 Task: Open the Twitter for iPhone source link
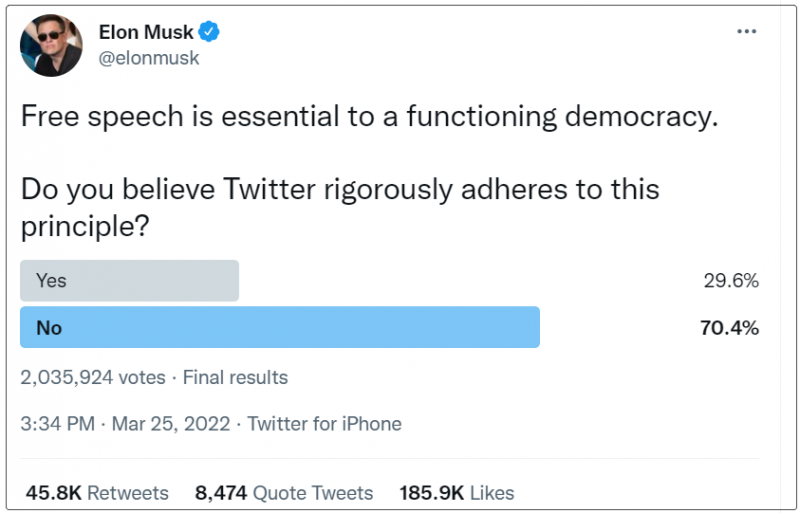click(324, 424)
